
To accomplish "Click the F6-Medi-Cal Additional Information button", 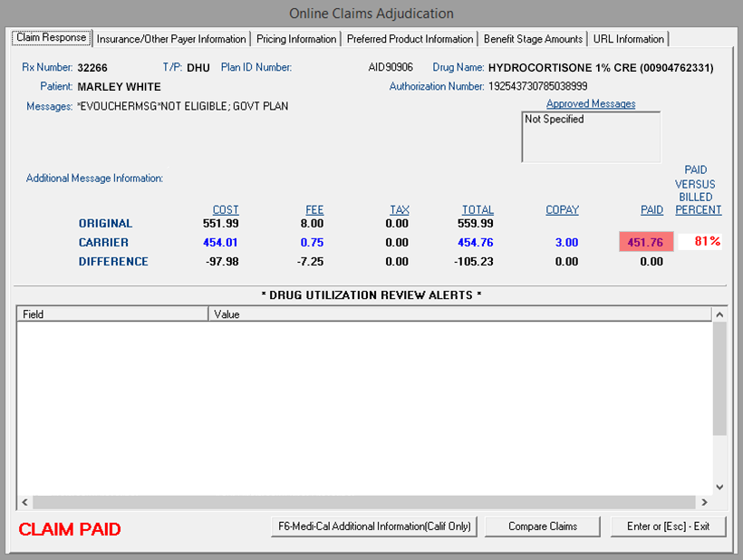I will [374, 526].
